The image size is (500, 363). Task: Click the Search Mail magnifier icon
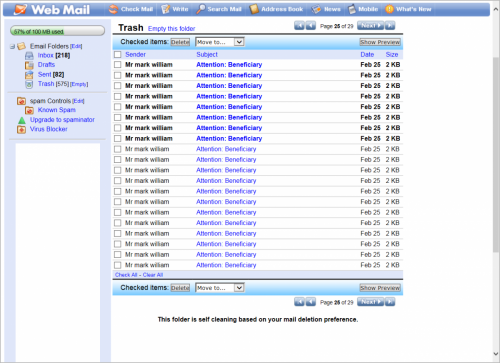pyautogui.click(x=201, y=9)
